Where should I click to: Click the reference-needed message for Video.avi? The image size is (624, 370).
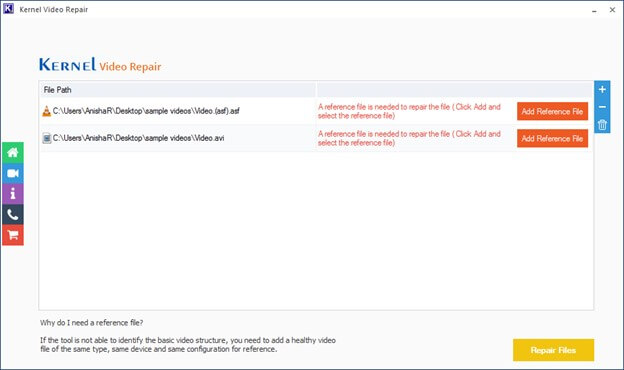tap(409, 138)
